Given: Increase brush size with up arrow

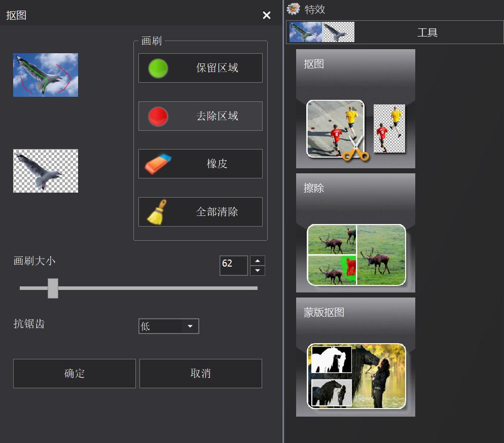Looking at the screenshot, I should point(258,261).
